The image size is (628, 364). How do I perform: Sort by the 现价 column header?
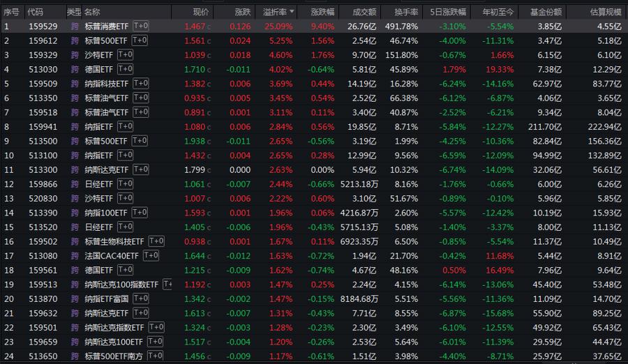[201, 12]
